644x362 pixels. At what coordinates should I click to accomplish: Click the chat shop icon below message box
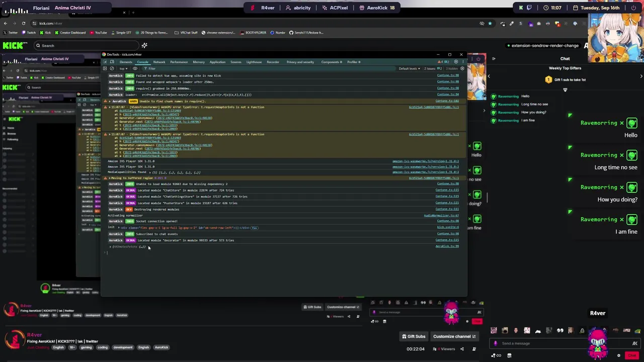pos(509,355)
